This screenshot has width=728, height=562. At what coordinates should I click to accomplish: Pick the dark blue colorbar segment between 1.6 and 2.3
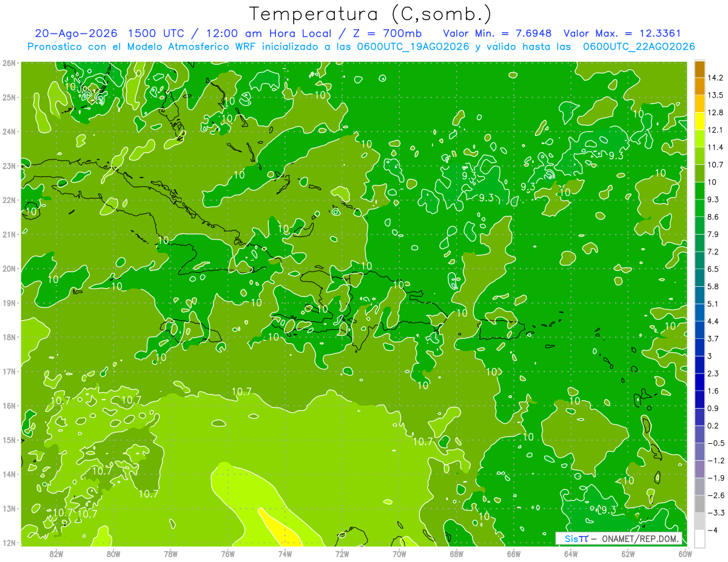coord(699,382)
